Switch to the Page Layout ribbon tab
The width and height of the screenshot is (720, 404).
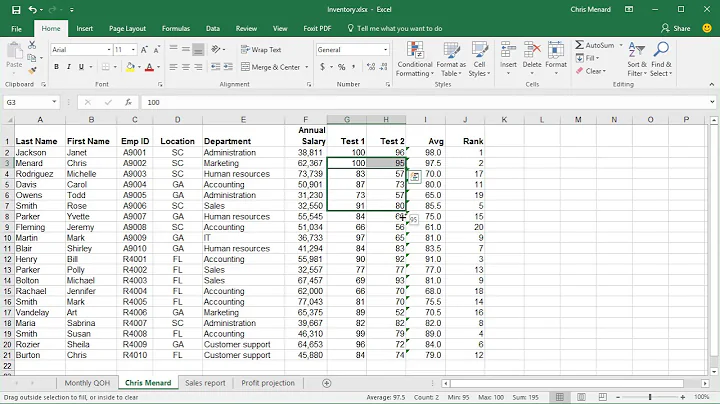127,28
